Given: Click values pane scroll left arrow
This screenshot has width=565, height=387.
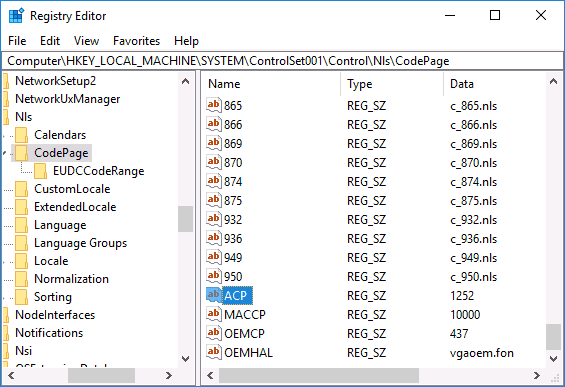Looking at the screenshot, I should (210, 376).
